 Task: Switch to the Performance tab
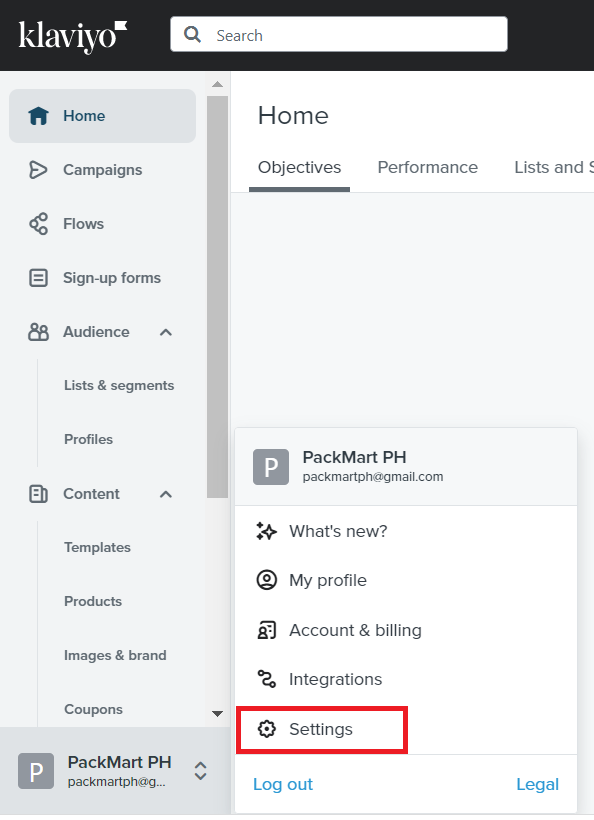428,167
